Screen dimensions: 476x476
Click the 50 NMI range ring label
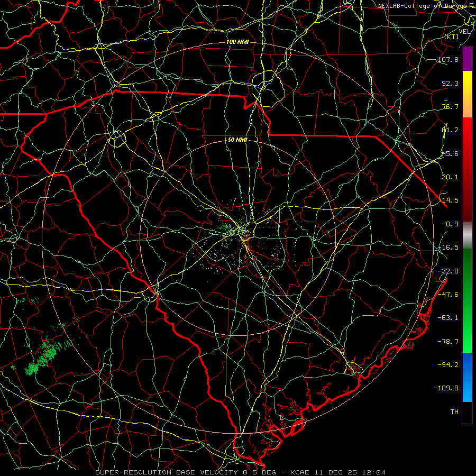click(x=237, y=140)
